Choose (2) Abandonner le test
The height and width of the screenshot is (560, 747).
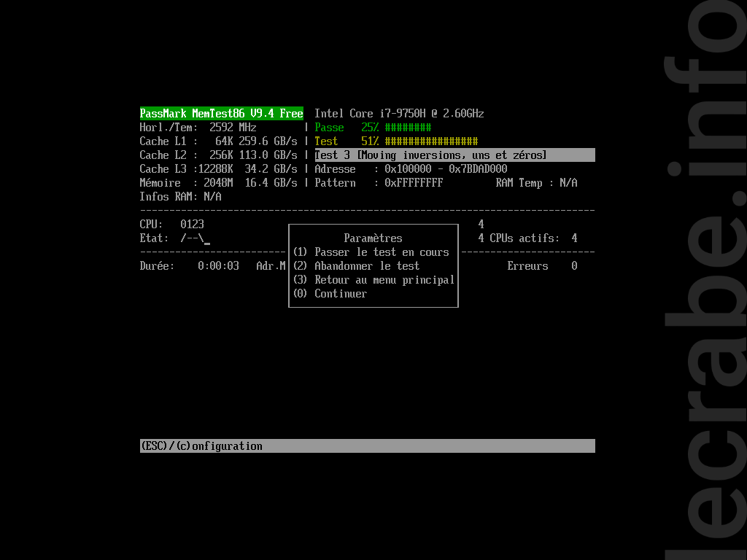coord(356,265)
